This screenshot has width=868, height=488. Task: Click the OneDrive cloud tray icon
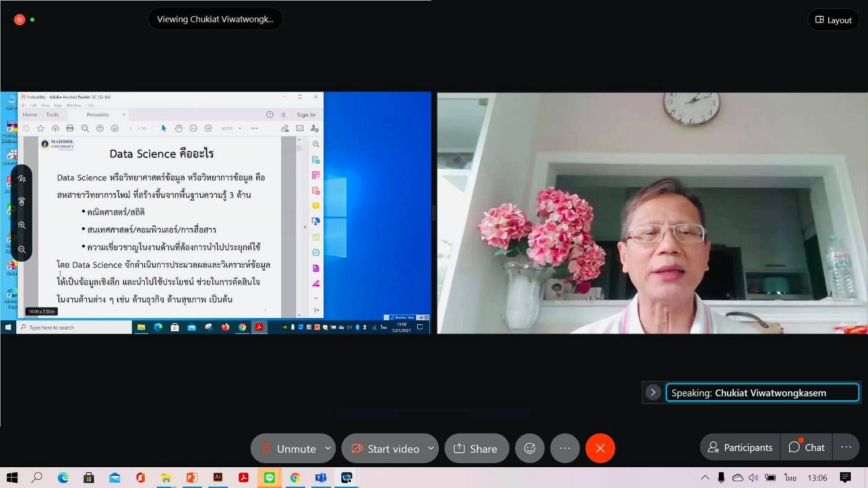(738, 478)
